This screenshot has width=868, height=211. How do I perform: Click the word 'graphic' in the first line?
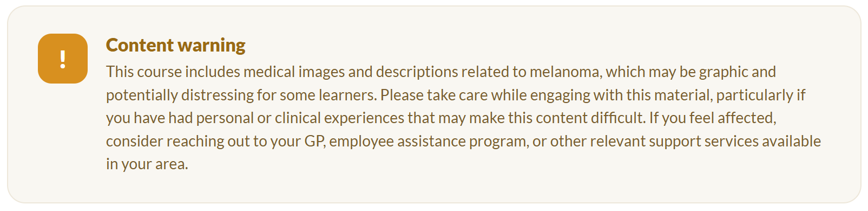coord(724,72)
